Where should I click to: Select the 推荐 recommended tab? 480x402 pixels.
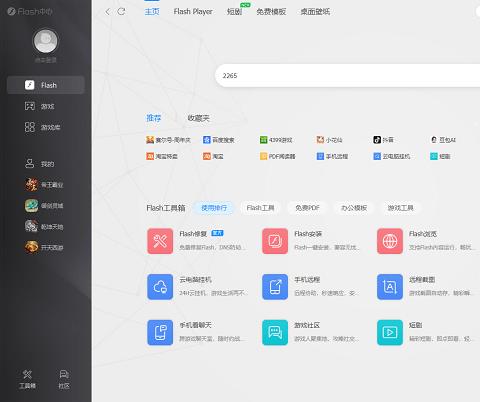click(154, 118)
